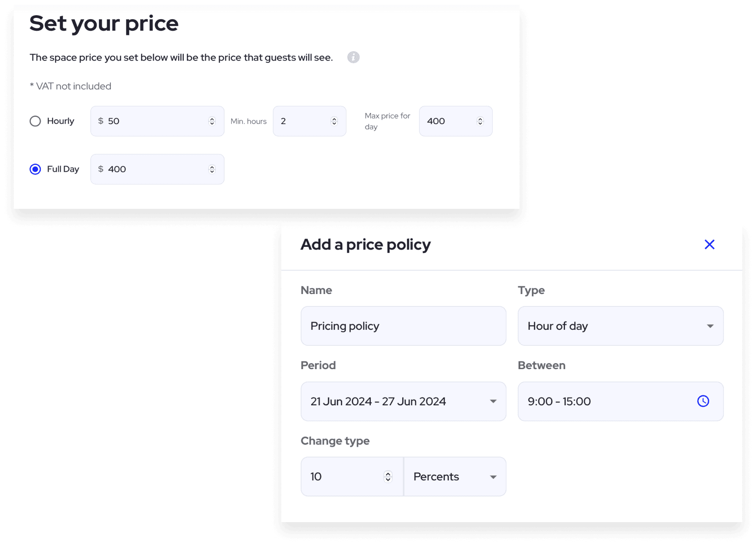The image size is (756, 545).
Task: Click the info icon beside price description
Action: coord(353,57)
